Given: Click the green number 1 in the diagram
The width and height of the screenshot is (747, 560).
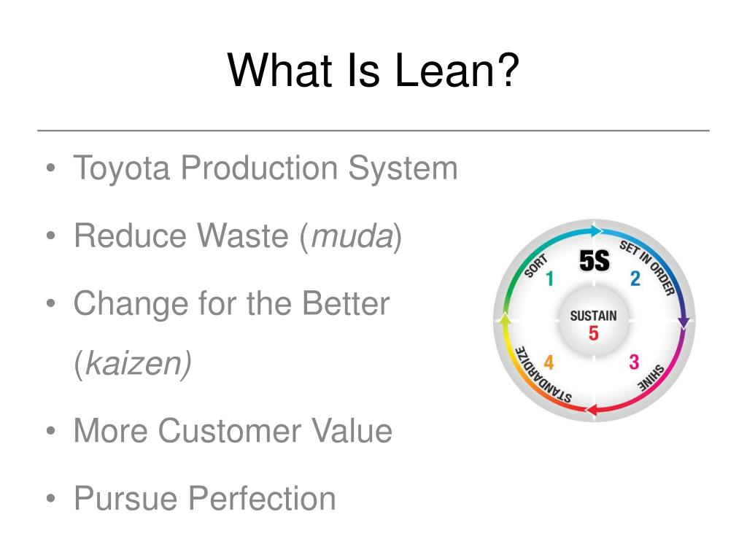Looking at the screenshot, I should click(550, 279).
